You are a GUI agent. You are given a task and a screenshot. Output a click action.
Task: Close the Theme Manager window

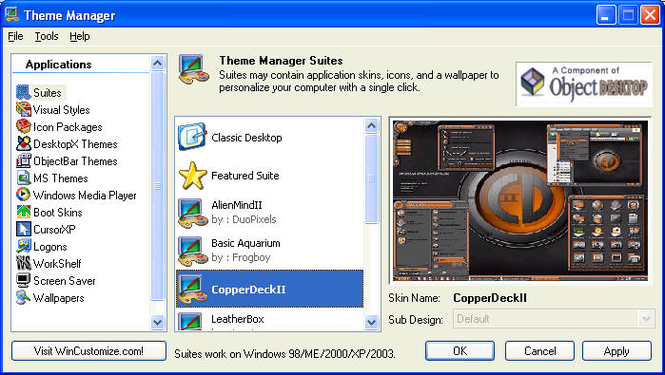[650, 15]
